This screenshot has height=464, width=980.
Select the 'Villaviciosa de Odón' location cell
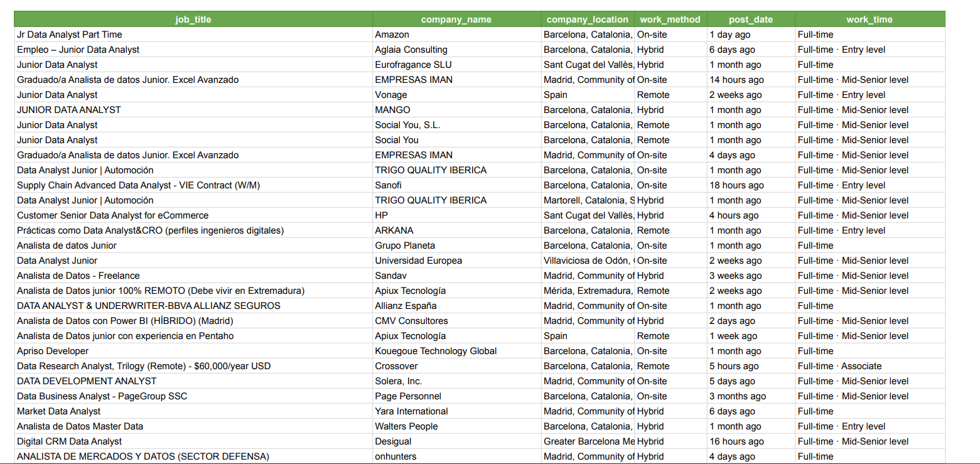click(x=588, y=261)
